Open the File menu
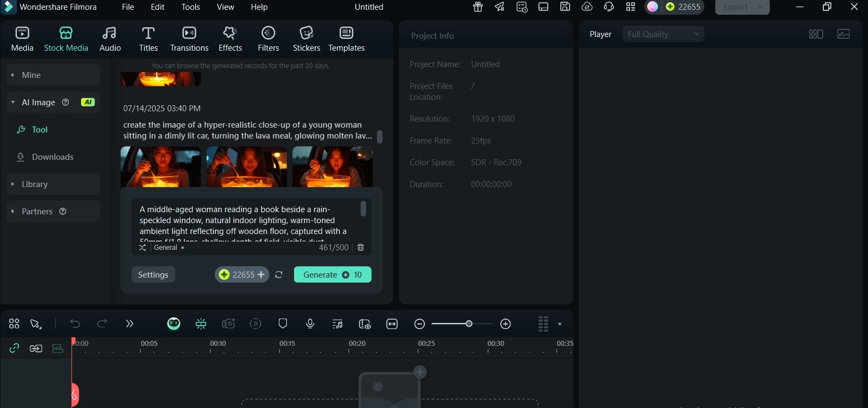This screenshot has height=408, width=868. [128, 7]
